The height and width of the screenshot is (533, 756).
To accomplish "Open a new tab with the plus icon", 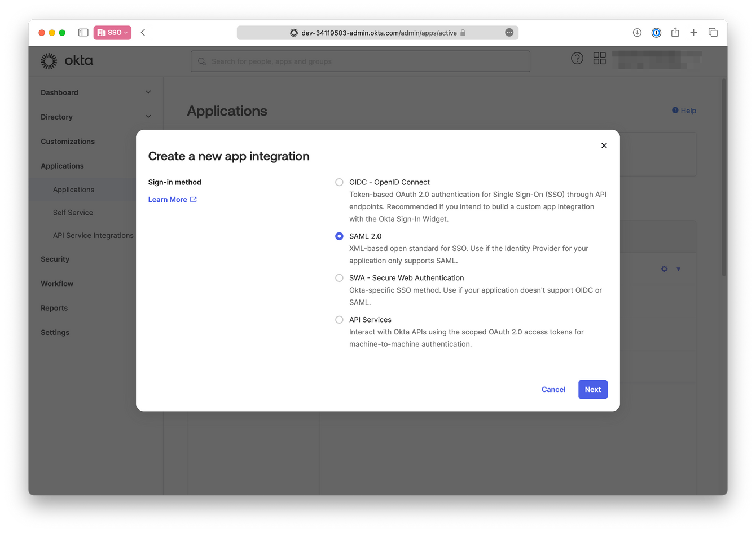I will (693, 33).
